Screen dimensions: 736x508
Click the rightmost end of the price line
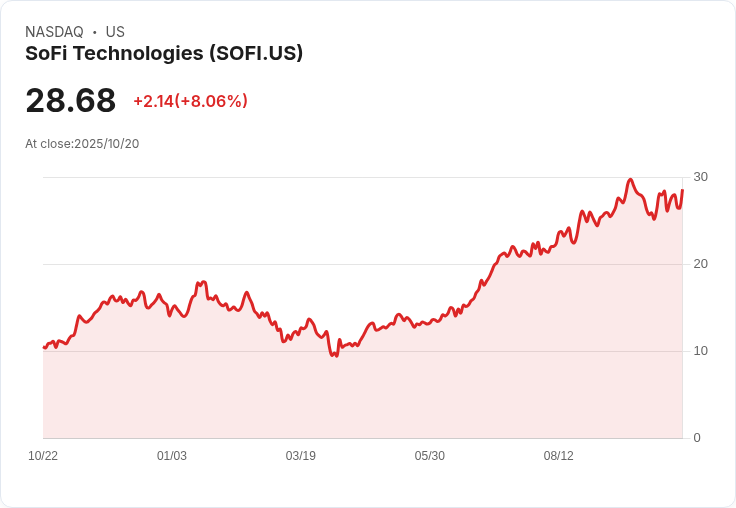682,191
